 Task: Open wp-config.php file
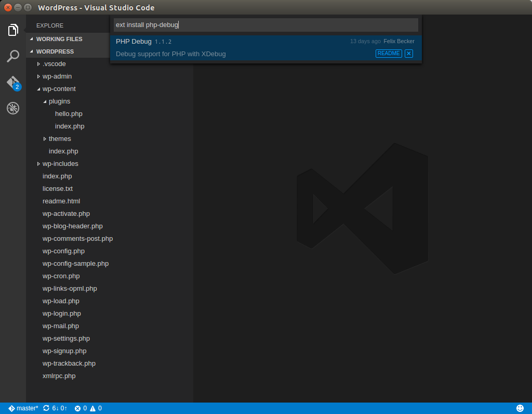click(x=63, y=251)
